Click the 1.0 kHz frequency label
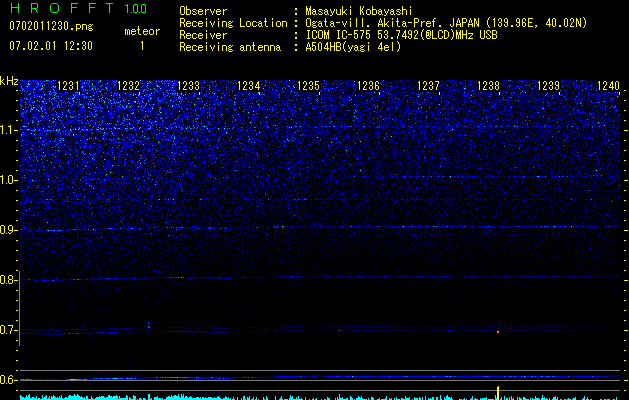This screenshot has height=400, width=629. (x=9, y=180)
